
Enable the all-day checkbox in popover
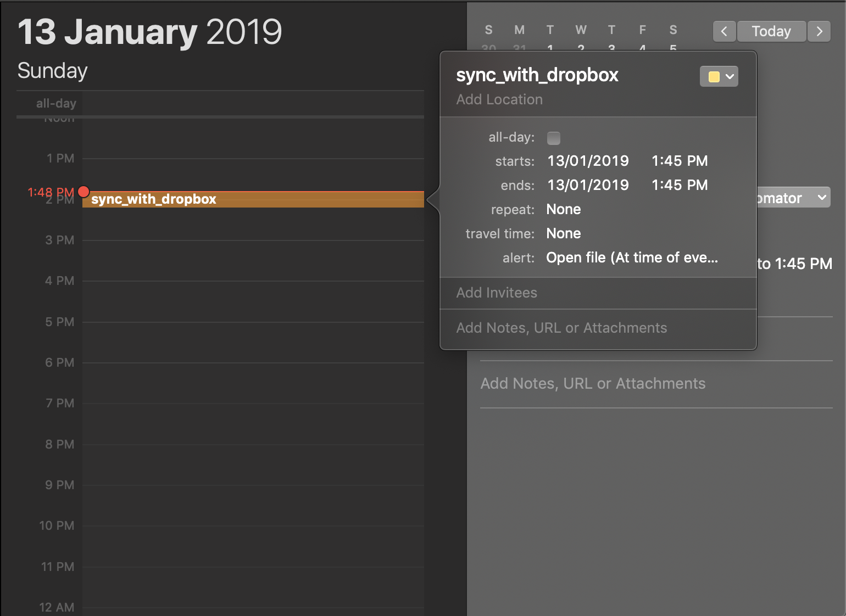click(554, 138)
